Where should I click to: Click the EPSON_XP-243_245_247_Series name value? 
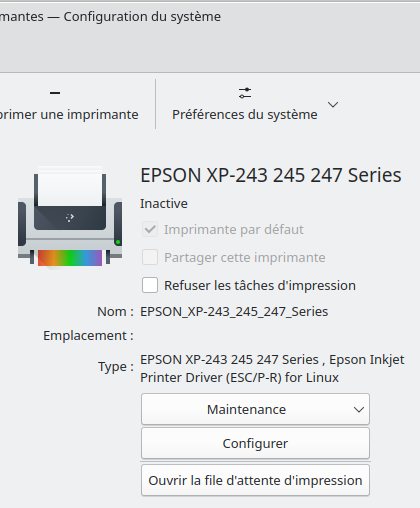(x=234, y=312)
